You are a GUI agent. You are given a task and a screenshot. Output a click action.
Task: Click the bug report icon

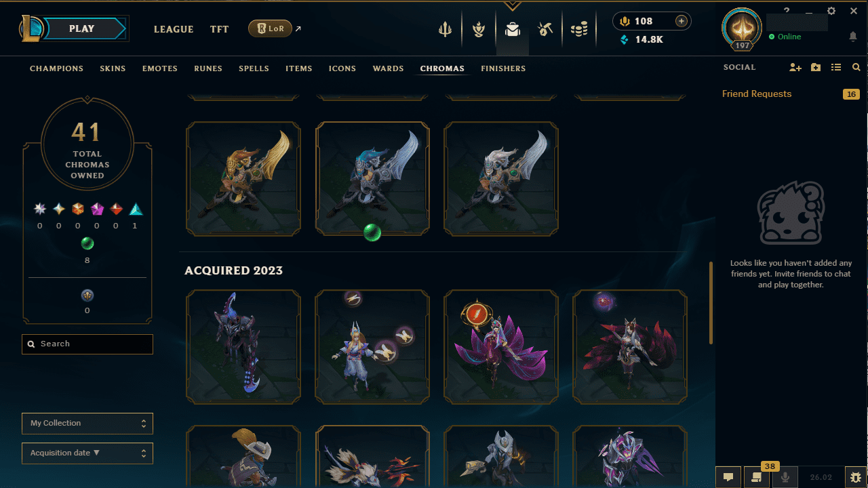856,477
